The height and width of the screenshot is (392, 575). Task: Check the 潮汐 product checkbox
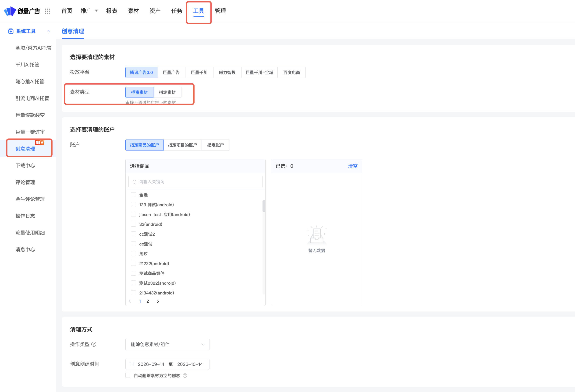pos(133,254)
